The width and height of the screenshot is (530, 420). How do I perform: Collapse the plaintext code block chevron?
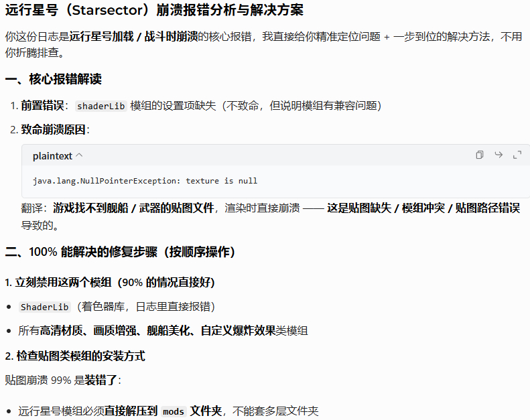tap(79, 155)
